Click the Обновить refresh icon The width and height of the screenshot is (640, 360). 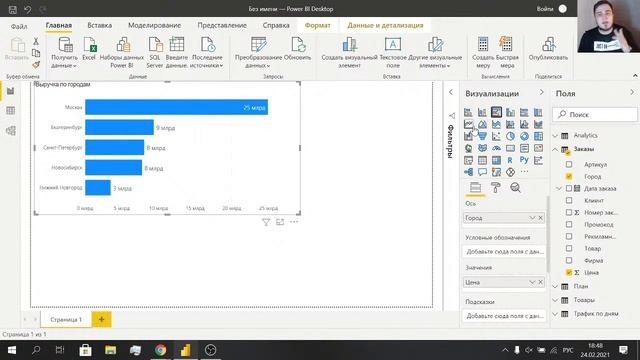click(298, 48)
